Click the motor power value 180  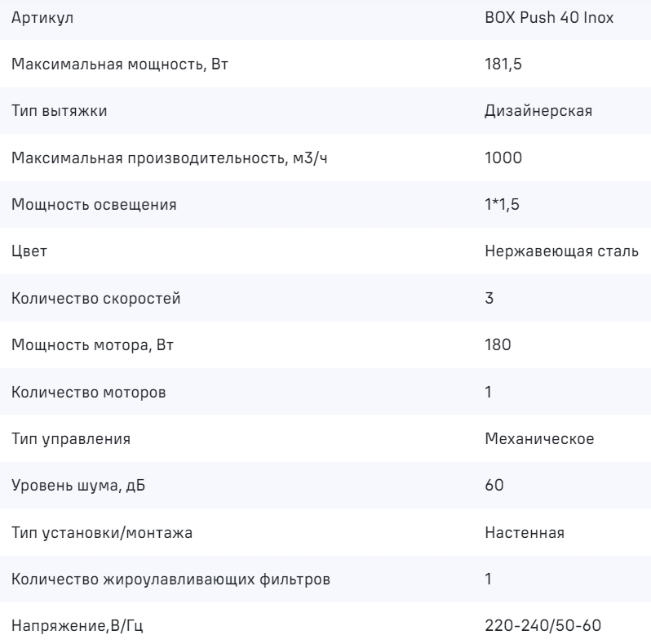[497, 345]
